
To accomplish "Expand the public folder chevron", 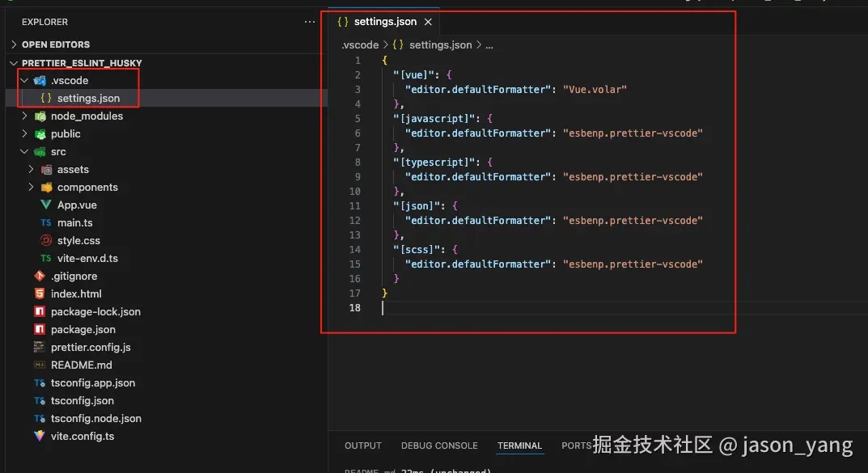I will pos(24,134).
